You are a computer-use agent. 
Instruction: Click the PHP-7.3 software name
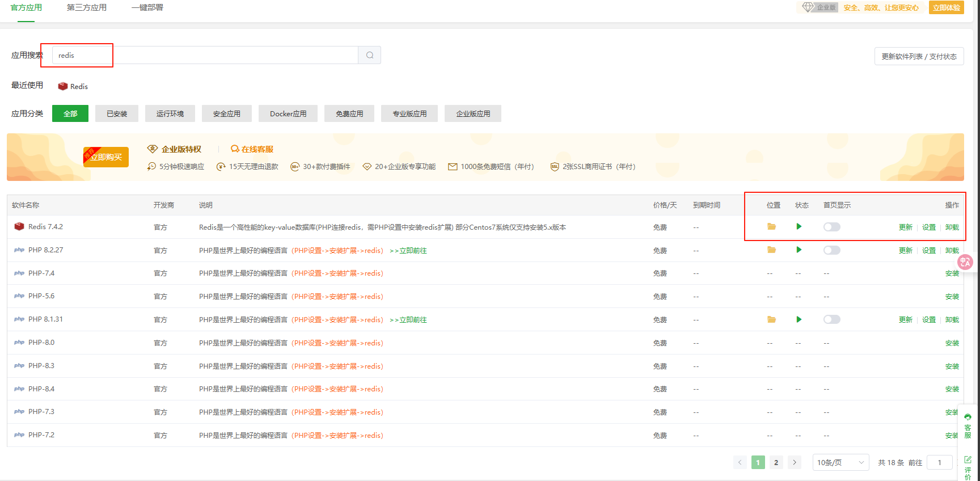41,412
